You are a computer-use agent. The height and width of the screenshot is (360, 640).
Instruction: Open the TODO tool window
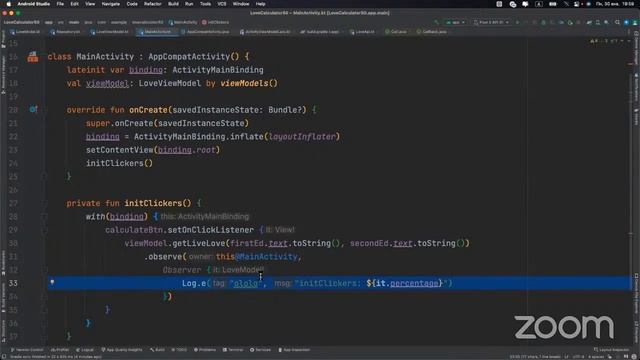tap(179, 350)
